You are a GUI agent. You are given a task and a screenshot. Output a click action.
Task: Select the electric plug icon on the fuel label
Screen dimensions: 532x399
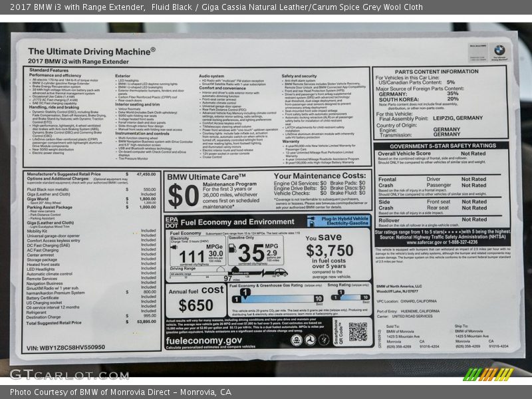pos(175,249)
